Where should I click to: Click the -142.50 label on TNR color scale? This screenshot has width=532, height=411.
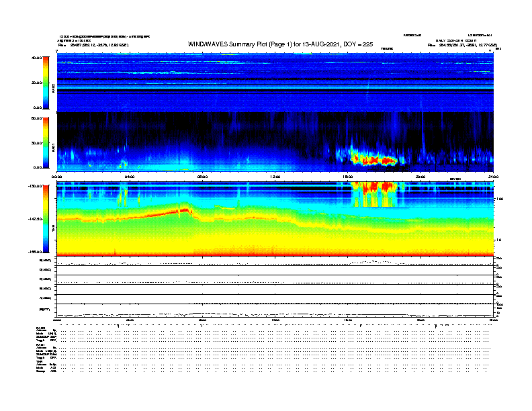pyautogui.click(x=36, y=219)
